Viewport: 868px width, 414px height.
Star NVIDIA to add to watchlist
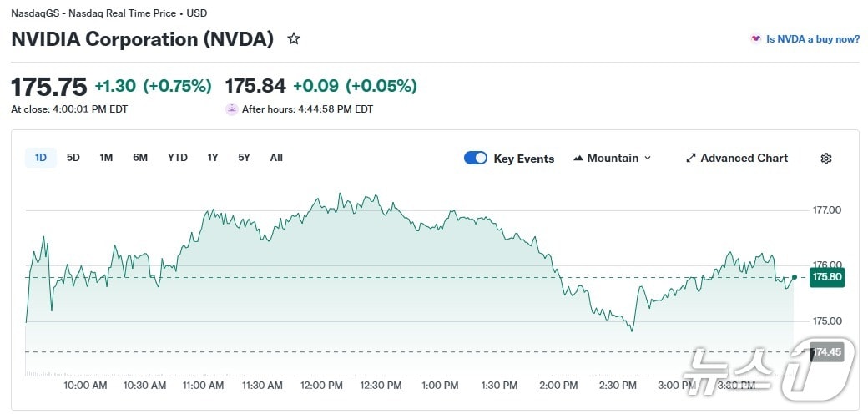tap(293, 38)
